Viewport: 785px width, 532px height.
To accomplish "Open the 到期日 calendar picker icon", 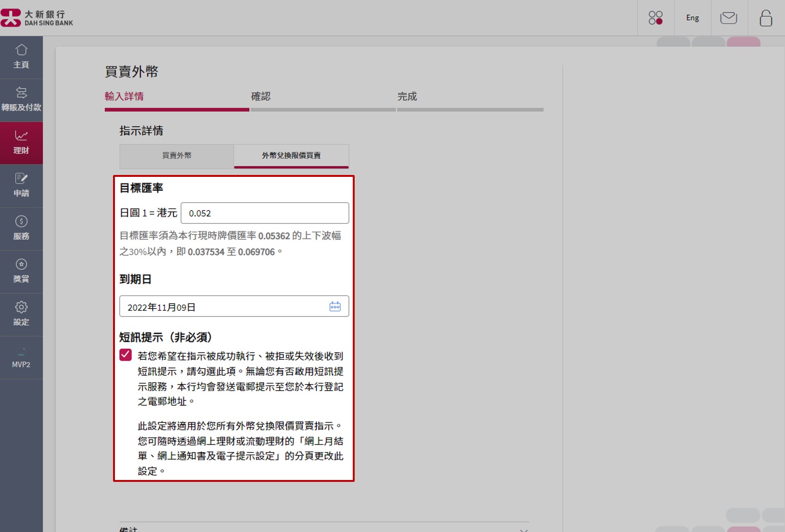I will (335, 306).
